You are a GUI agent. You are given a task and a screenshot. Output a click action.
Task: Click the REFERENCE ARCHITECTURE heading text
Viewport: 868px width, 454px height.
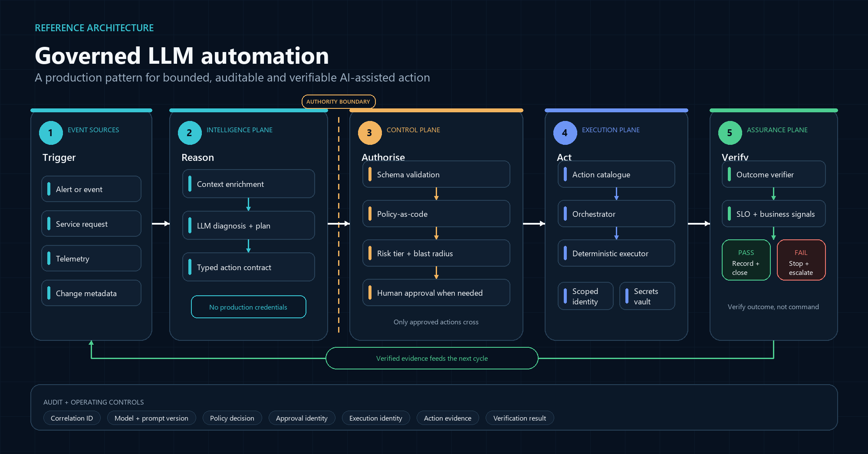coord(94,28)
